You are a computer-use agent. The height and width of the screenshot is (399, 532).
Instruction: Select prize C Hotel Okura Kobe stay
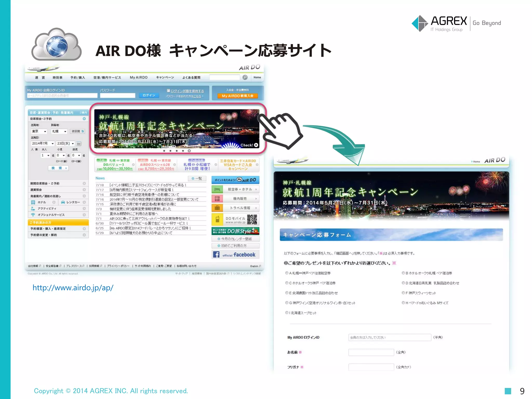287,283
